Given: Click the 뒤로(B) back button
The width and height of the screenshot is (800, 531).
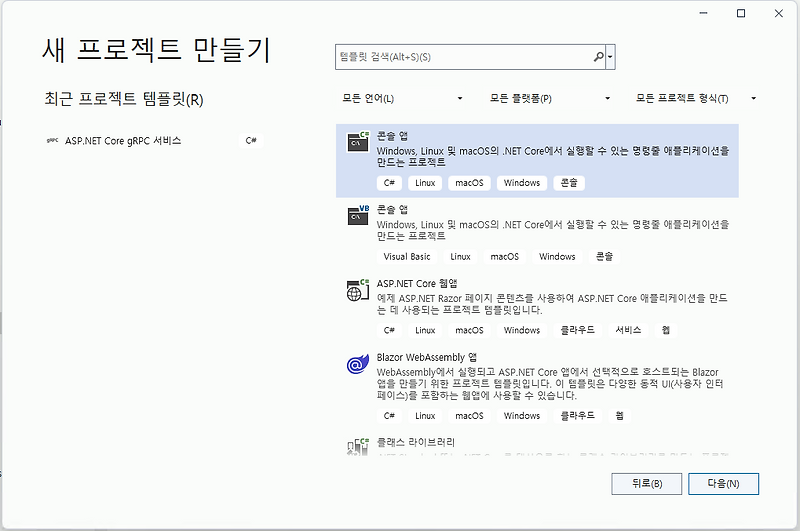Looking at the screenshot, I should coord(646,484).
